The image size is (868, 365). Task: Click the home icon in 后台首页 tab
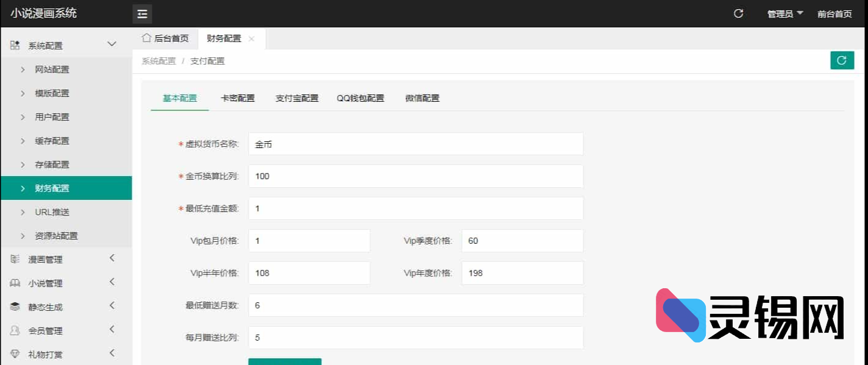tap(146, 38)
